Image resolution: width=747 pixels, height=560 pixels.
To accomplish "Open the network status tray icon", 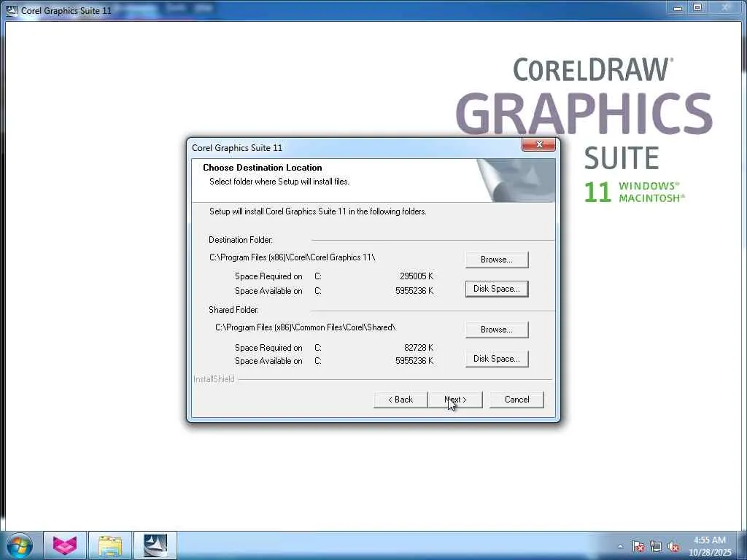I will click(656, 547).
